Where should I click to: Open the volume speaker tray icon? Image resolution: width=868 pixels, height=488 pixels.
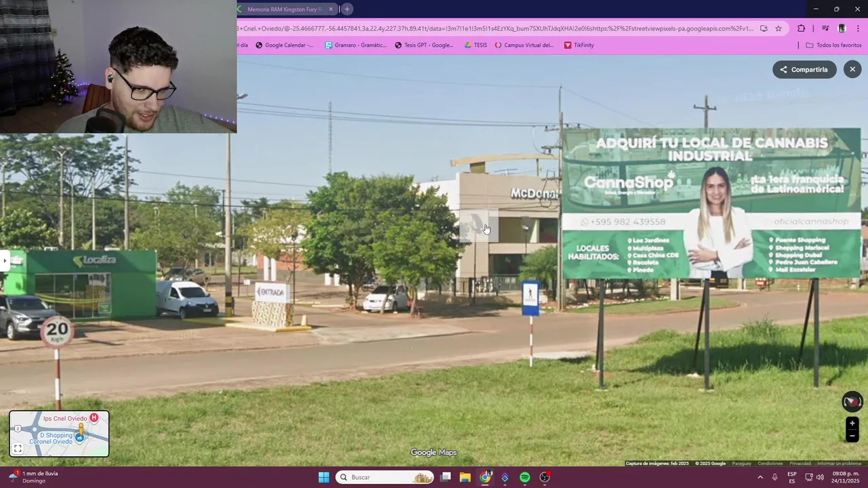[820, 477]
